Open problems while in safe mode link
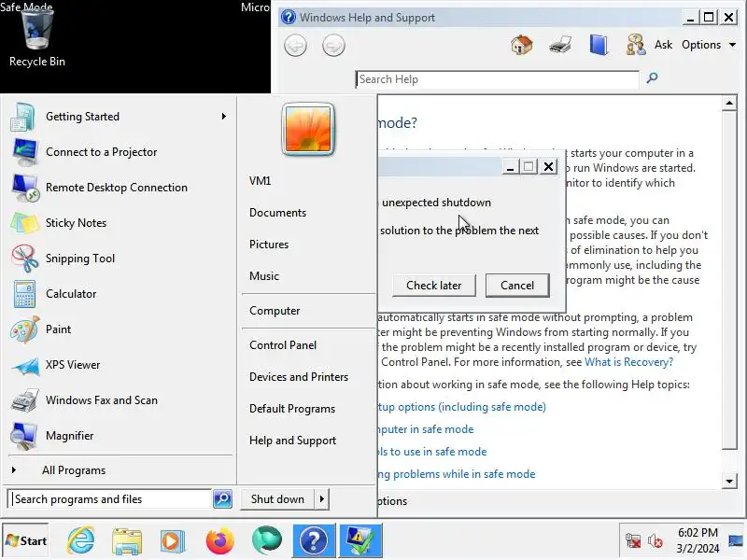This screenshot has width=747, height=560. pyautogui.click(x=457, y=474)
